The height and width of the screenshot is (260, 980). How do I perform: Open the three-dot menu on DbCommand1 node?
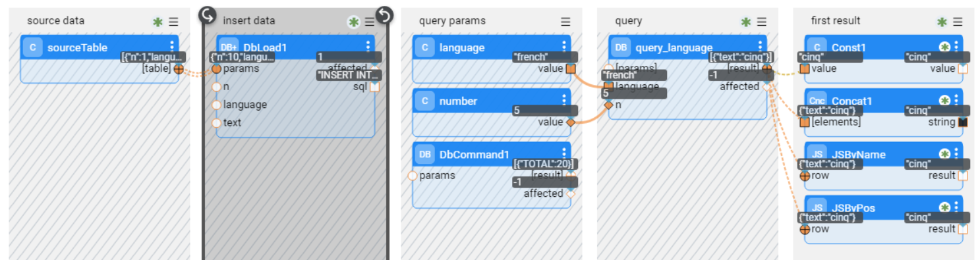pyautogui.click(x=564, y=153)
